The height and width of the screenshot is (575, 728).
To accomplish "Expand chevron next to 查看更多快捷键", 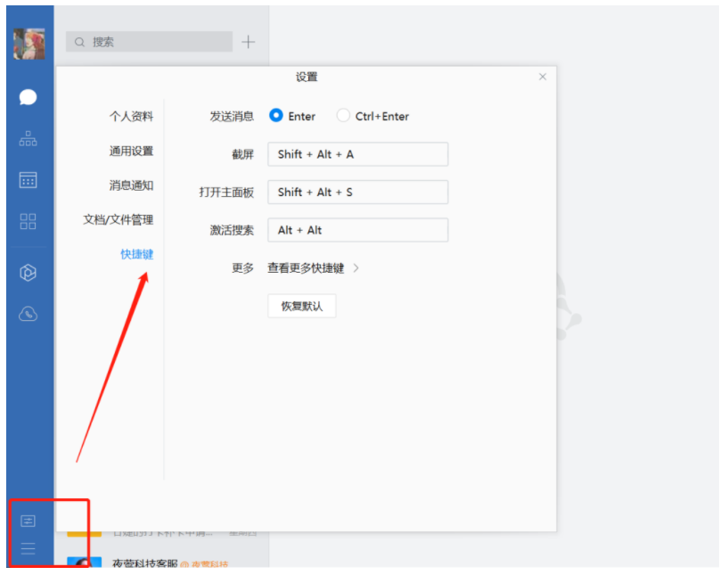I will coord(356,268).
